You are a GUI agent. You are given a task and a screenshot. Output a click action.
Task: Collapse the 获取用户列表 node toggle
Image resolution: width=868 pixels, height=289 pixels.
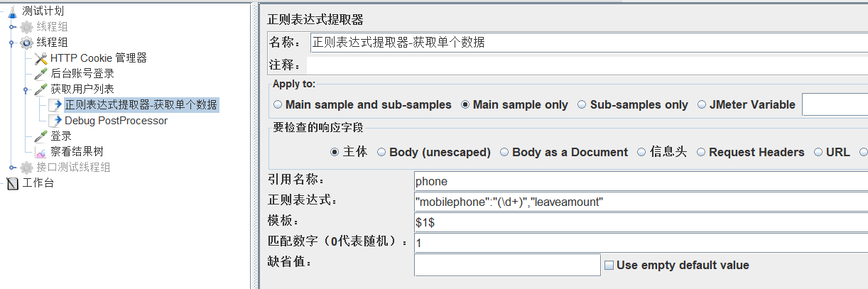(26, 90)
